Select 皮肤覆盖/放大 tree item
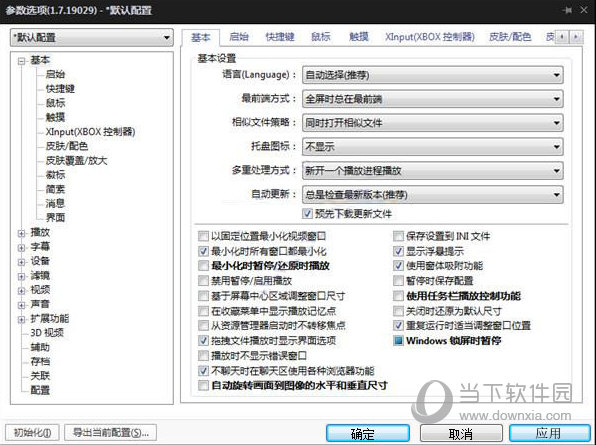 tap(76, 161)
